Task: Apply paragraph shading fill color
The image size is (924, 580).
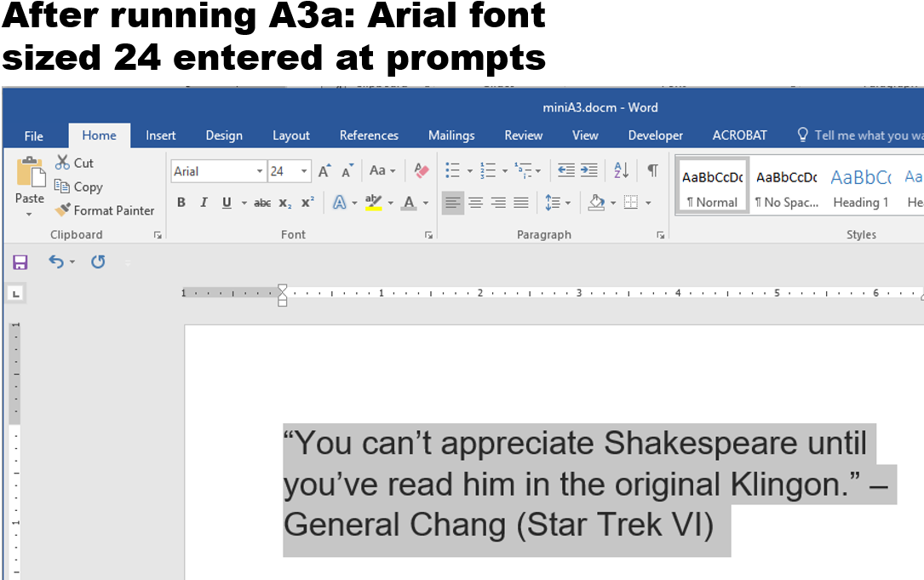Action: [596, 203]
